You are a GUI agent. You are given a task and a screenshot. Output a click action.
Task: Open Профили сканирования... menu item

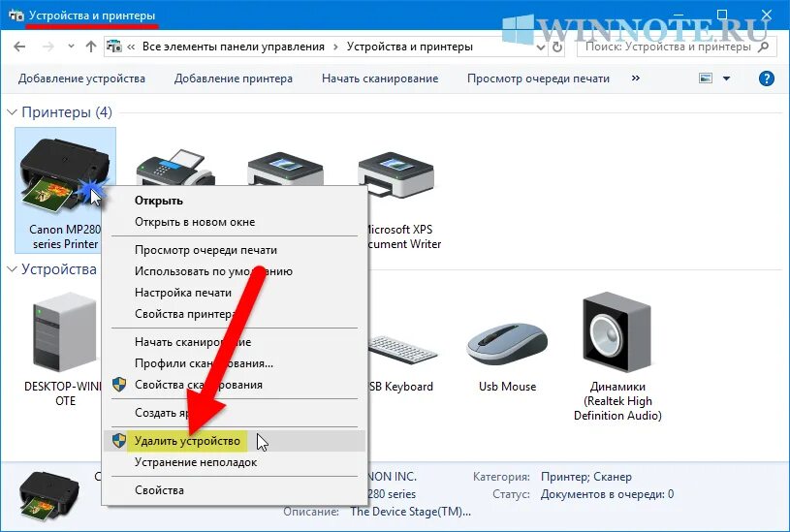235,362
